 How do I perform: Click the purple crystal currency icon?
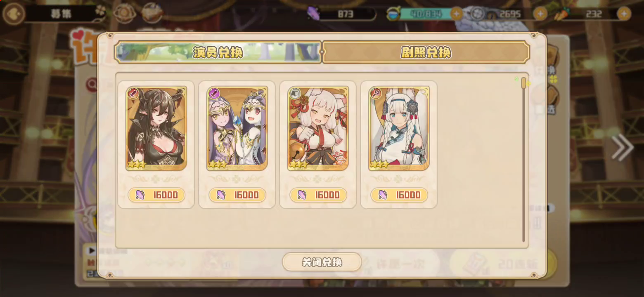pyautogui.click(x=314, y=14)
